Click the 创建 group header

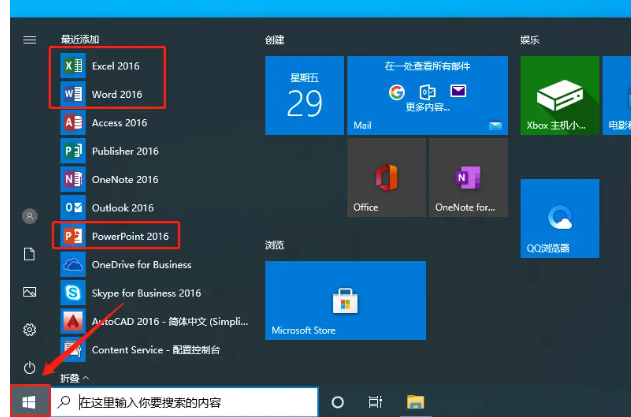(275, 40)
